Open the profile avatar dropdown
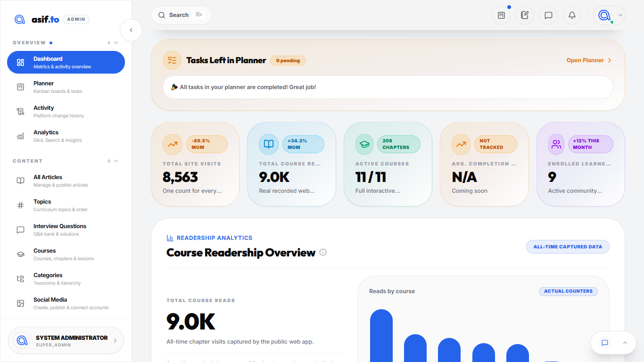Image resolution: width=644 pixels, height=362 pixels. pyautogui.click(x=609, y=15)
